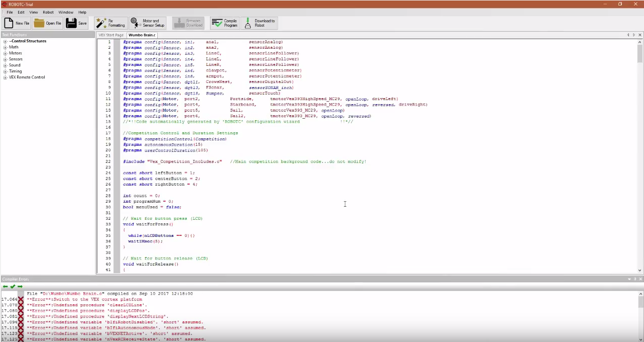The width and height of the screenshot is (644, 342).
Task: Select the Wumbo Brain.c tab
Action: click(142, 35)
